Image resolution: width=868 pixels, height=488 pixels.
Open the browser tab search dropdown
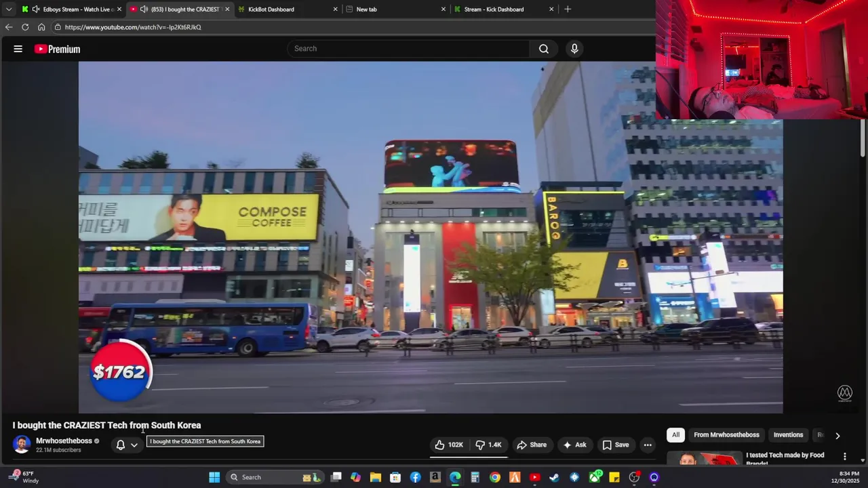point(8,9)
